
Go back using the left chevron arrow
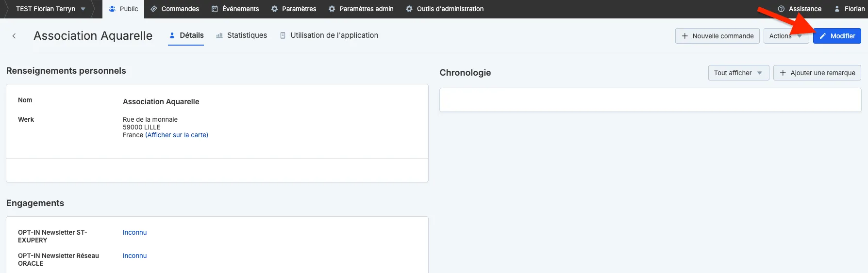pyautogui.click(x=14, y=36)
